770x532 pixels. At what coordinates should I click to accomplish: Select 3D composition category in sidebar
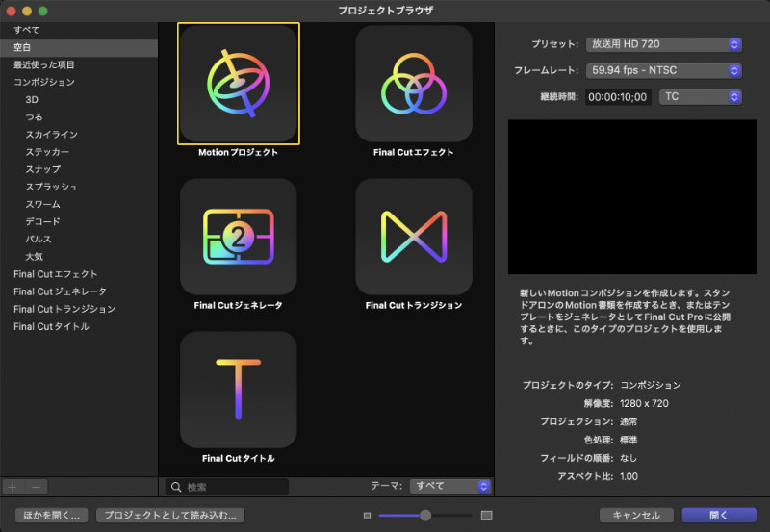(x=32, y=99)
